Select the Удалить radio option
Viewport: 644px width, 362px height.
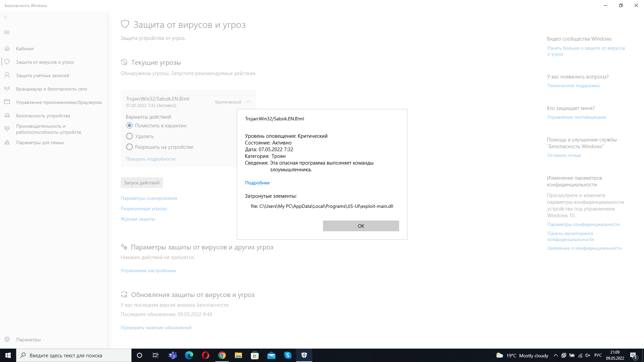(129, 136)
